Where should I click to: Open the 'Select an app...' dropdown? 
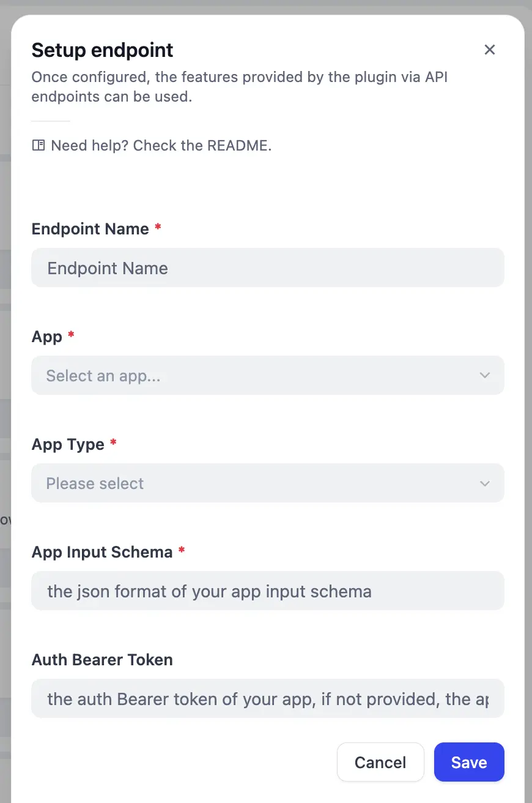pos(267,376)
